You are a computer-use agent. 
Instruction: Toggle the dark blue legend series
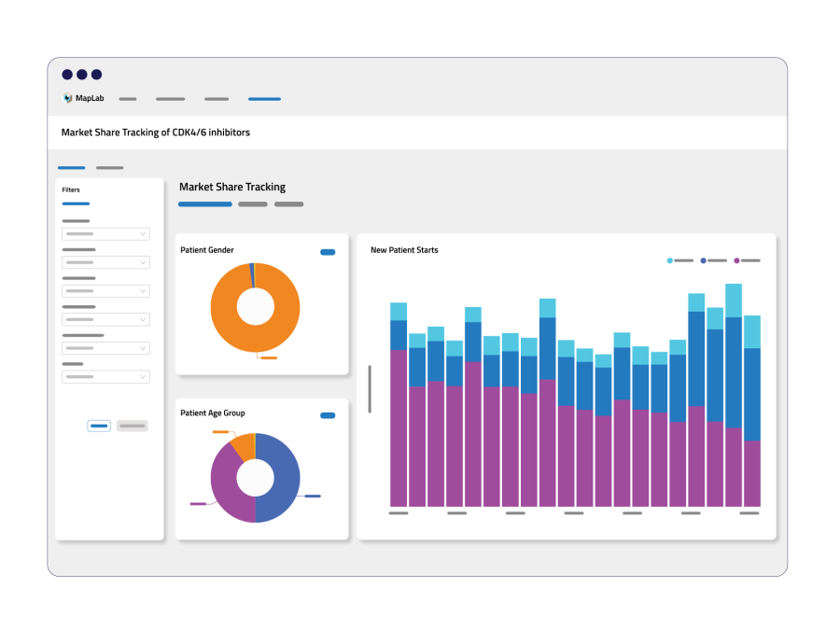714,261
